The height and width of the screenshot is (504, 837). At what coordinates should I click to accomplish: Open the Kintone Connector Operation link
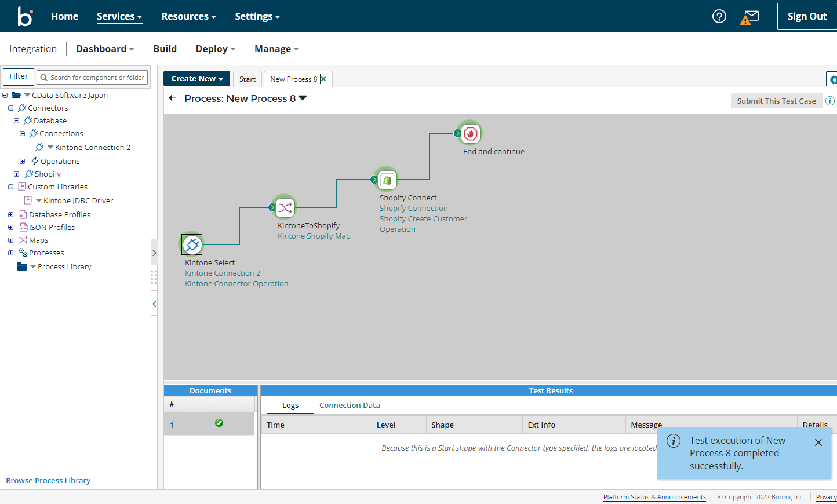(x=236, y=283)
